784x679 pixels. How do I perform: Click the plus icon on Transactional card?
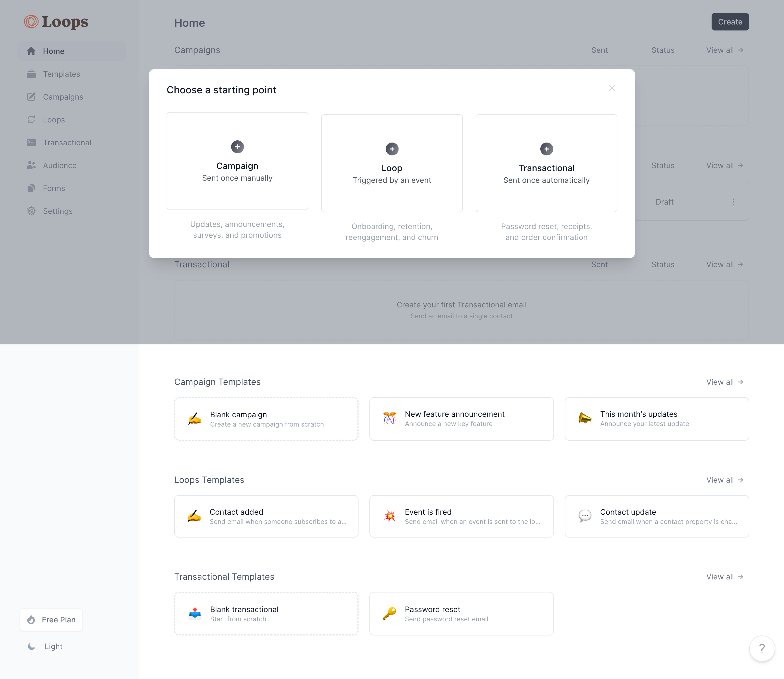547,149
